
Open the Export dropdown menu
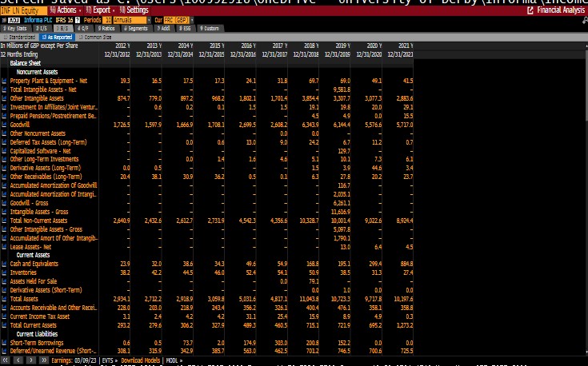(100, 10)
